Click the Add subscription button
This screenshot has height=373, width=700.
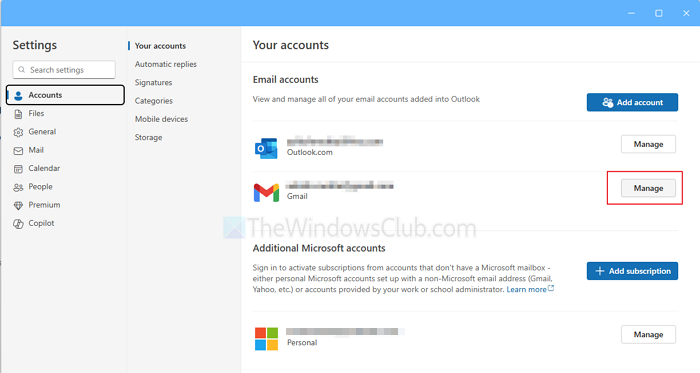(632, 271)
